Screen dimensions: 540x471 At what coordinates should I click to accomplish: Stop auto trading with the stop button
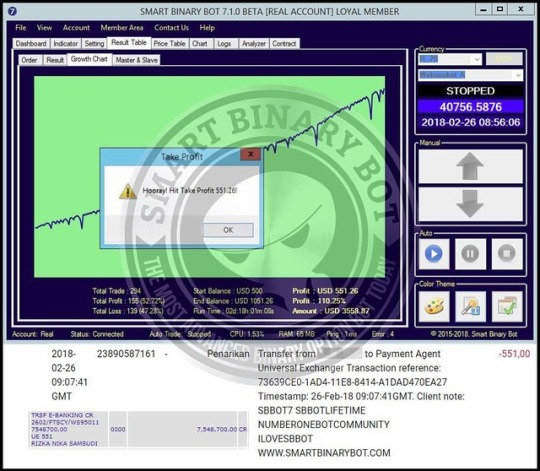tap(507, 254)
